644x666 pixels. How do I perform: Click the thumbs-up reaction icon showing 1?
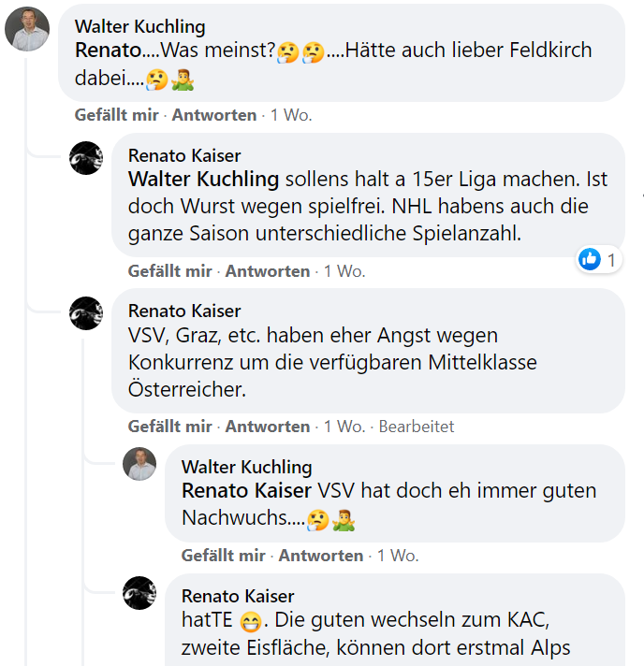(x=590, y=259)
